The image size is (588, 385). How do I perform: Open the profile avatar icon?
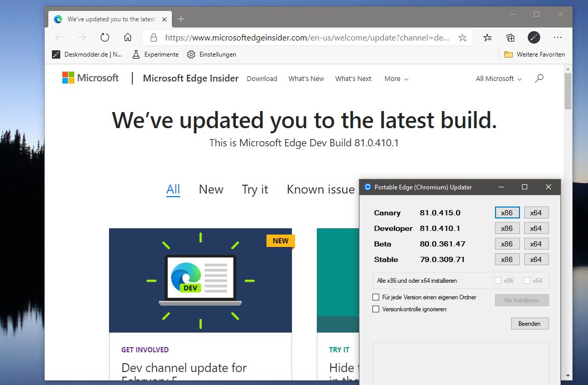pyautogui.click(x=533, y=37)
